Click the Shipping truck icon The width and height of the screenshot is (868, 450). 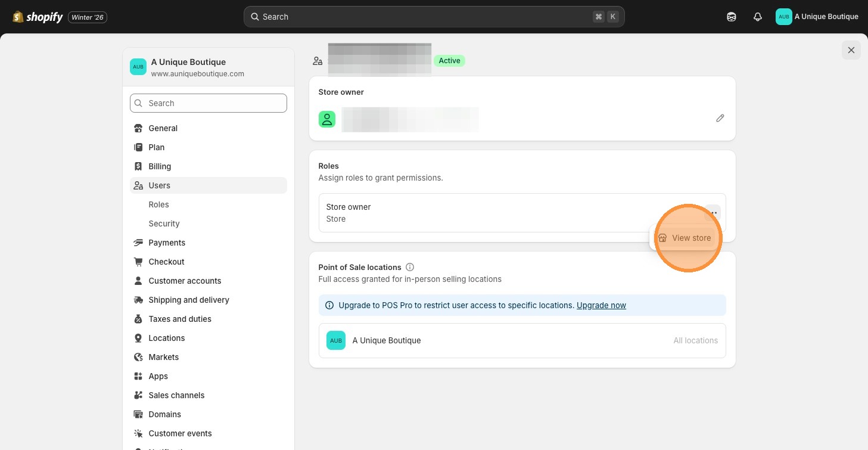(x=138, y=300)
